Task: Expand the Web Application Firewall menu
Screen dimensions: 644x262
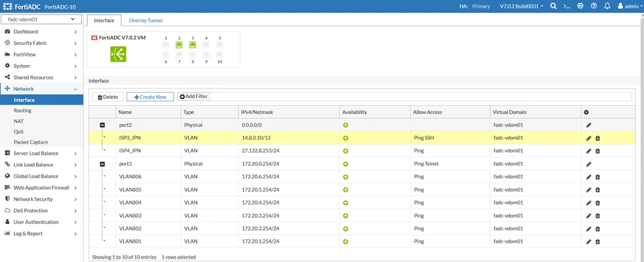Action: pyautogui.click(x=41, y=187)
